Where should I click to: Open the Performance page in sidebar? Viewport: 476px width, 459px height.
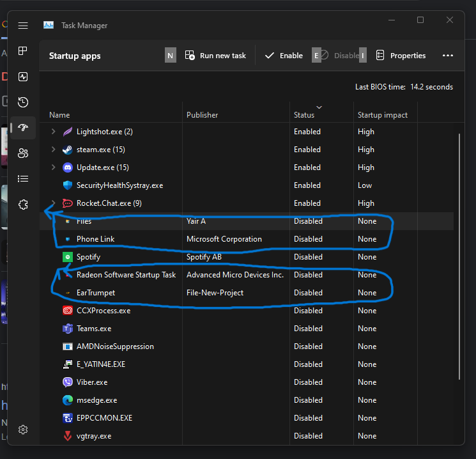click(23, 77)
